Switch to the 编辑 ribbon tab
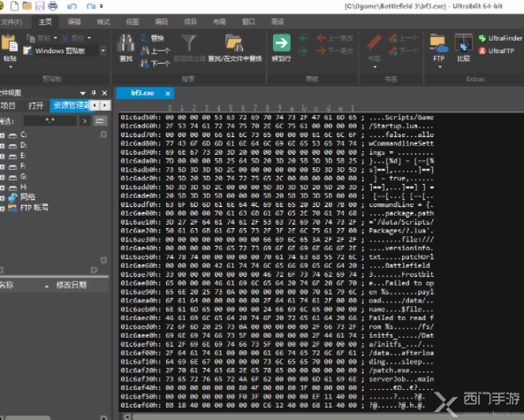 pyautogui.click(x=74, y=22)
